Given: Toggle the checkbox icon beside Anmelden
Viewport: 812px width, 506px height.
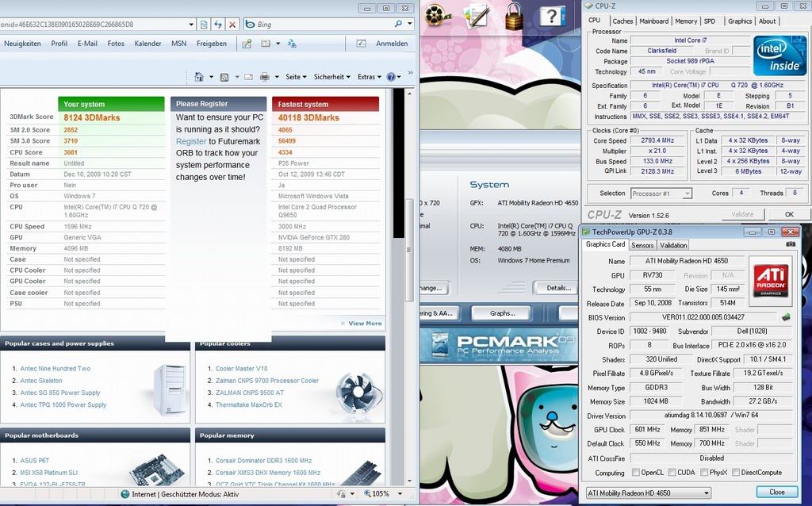Looking at the screenshot, I should [x=362, y=44].
